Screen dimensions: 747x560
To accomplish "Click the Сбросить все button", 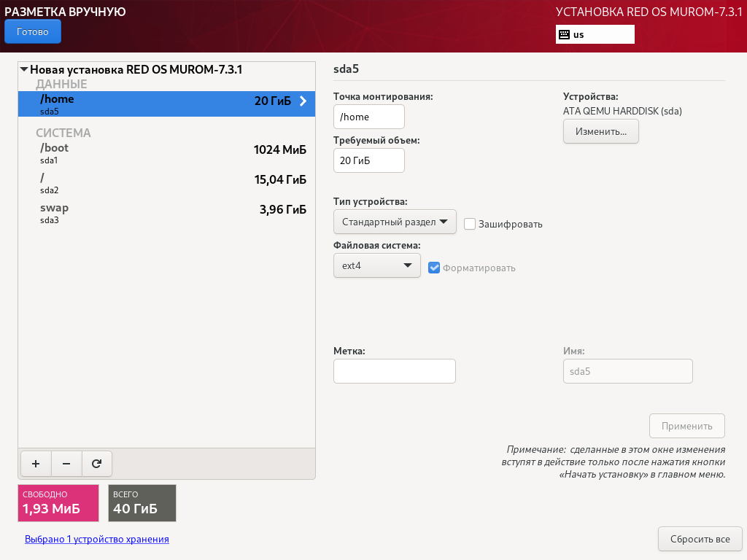I will coord(700,539).
